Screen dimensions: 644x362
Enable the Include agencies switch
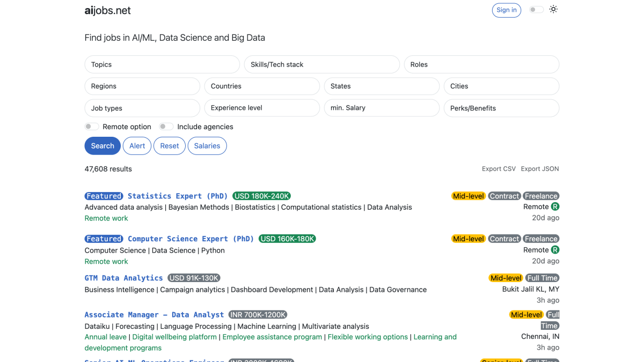(x=166, y=127)
